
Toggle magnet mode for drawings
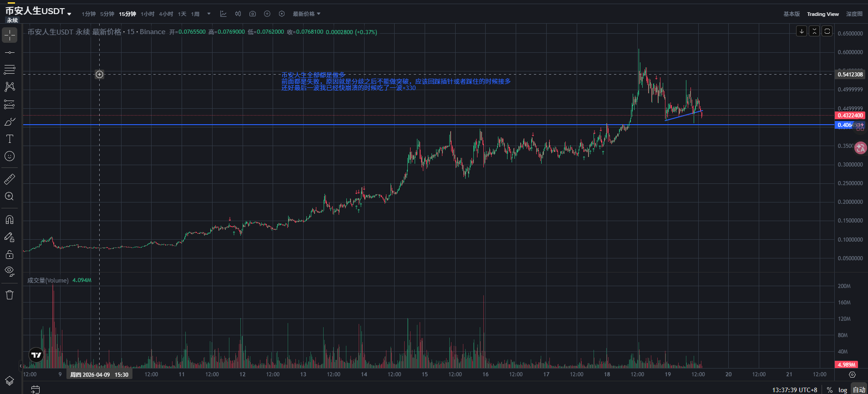[x=9, y=220]
